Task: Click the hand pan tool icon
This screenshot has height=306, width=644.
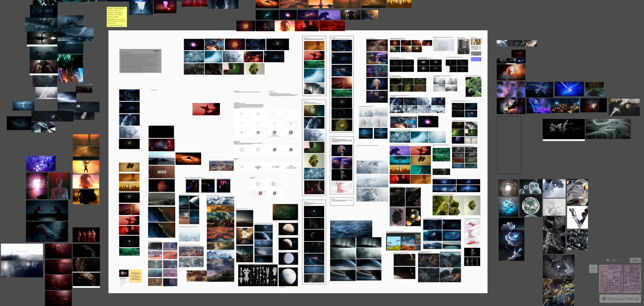Action: pos(593,269)
